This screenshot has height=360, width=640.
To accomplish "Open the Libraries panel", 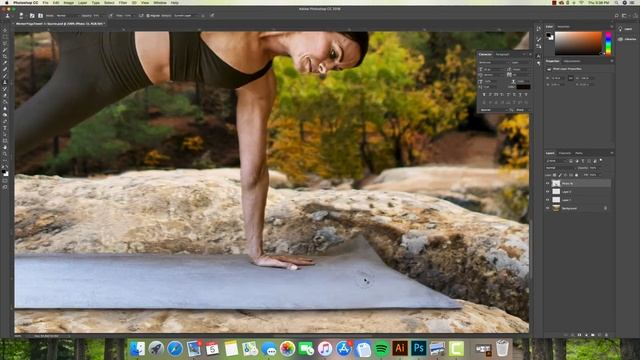I will click(627, 39).
